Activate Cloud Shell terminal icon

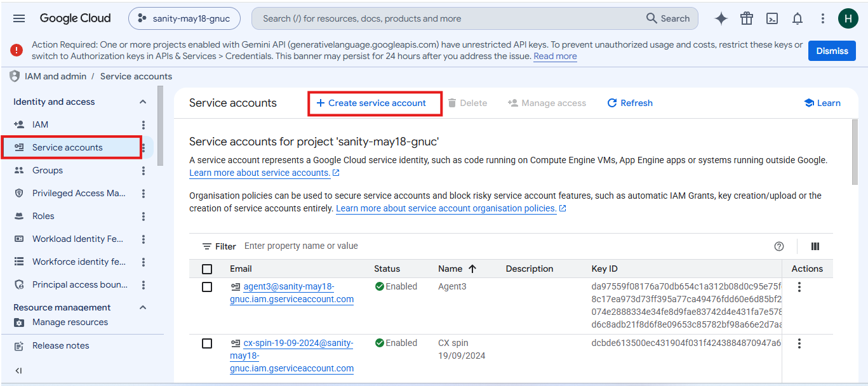pyautogui.click(x=772, y=18)
